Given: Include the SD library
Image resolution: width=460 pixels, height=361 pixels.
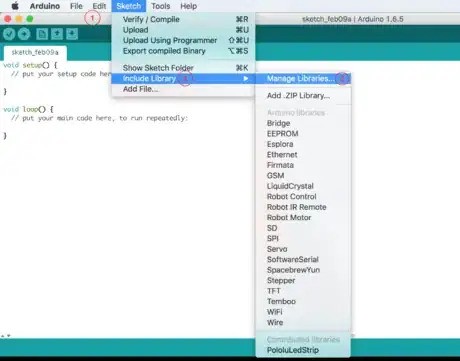Looking at the screenshot, I should pos(303,228).
